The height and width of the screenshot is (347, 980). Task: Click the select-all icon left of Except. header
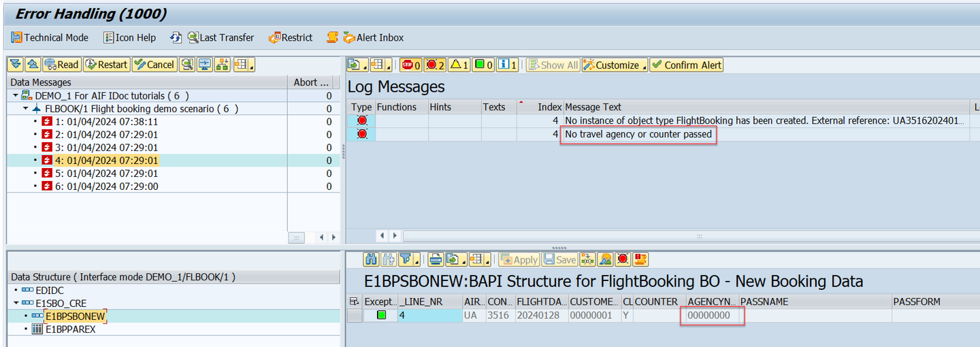coord(354,301)
